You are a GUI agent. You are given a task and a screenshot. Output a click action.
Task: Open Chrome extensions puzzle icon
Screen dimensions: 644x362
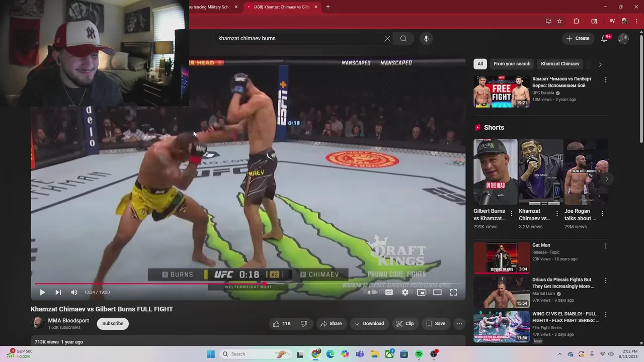pyautogui.click(x=577, y=21)
